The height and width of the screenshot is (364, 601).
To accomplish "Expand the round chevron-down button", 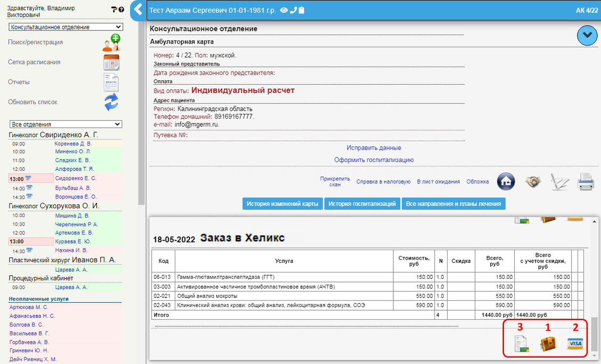I will (x=588, y=35).
